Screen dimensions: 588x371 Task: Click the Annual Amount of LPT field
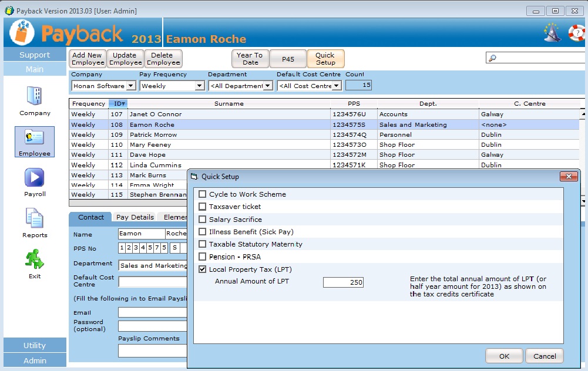[x=343, y=282]
